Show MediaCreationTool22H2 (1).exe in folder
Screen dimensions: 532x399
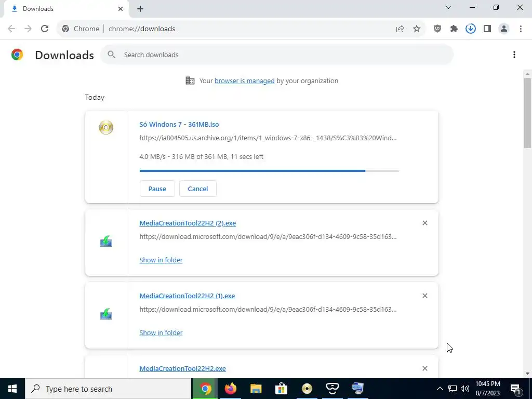coord(161,333)
